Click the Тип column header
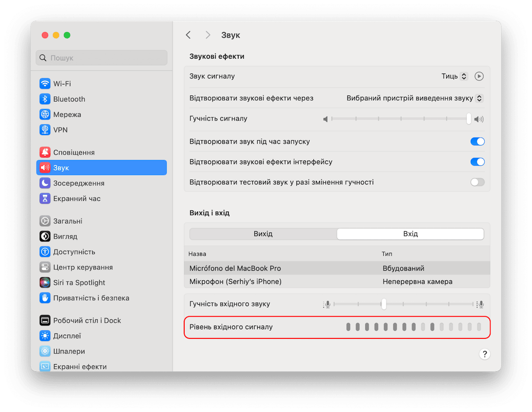 (x=387, y=254)
